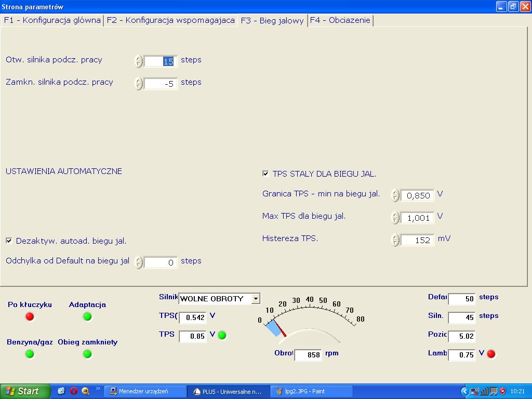Uncheck Dezaktyw. autoad. biegu jal. checkbox
This screenshot has height=399, width=532.
point(9,241)
